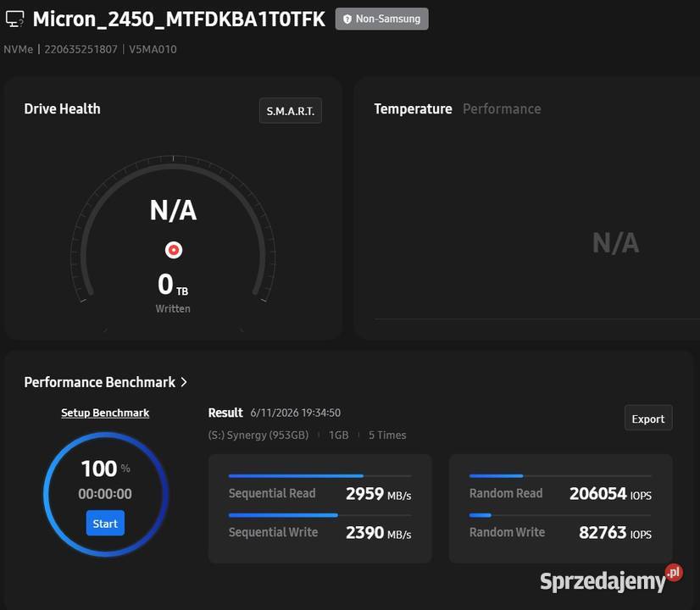This screenshot has width=700, height=610.
Task: Click the Drive Health heading
Action: click(x=63, y=109)
